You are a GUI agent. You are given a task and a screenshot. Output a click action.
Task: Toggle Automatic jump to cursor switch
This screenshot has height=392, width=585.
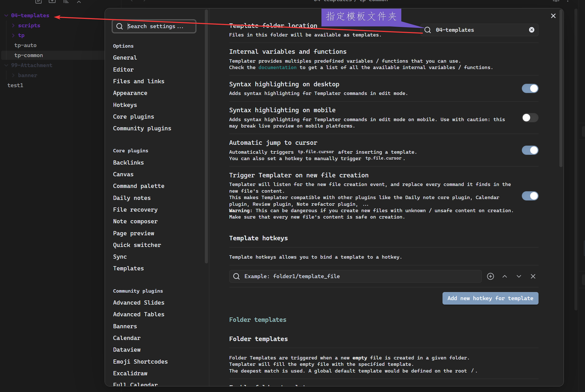(530, 150)
